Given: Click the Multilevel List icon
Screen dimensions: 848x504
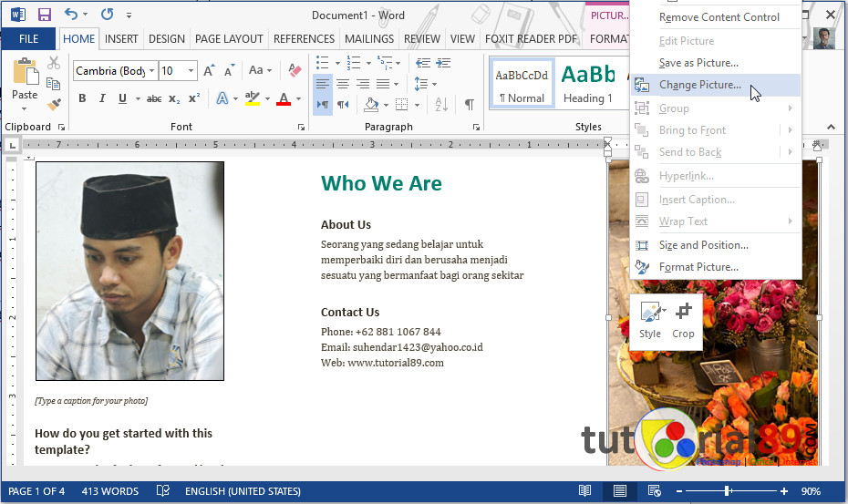Looking at the screenshot, I should click(x=385, y=63).
